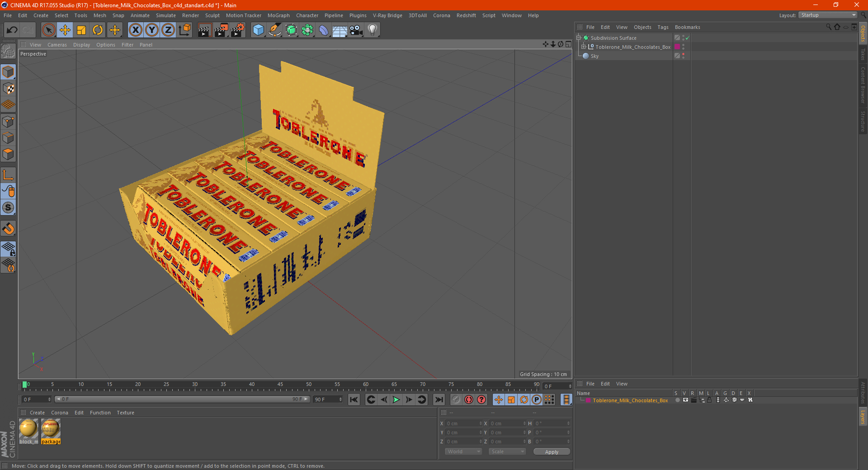
Task: Activate the Move tool
Action: pos(65,30)
